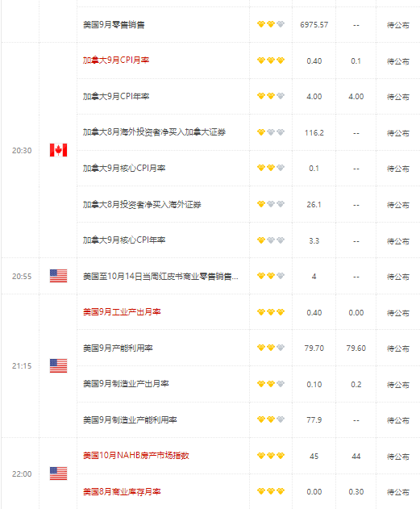
Task: Click forecast value 79.60
Action: click(x=356, y=348)
